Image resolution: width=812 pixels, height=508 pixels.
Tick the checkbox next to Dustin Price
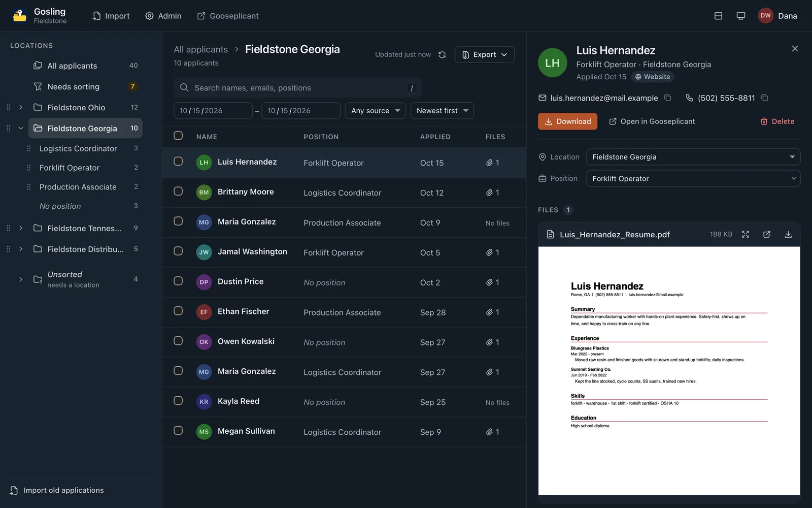click(x=178, y=281)
